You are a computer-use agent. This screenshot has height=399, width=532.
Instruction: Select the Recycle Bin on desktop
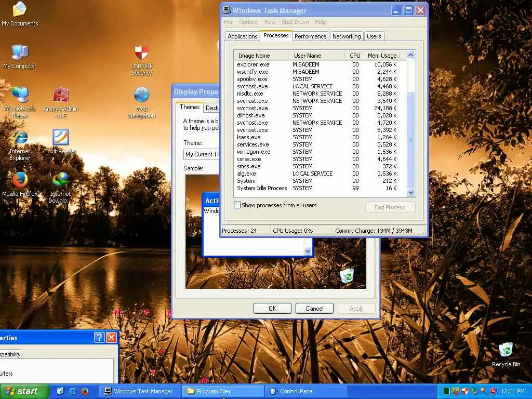click(x=506, y=354)
